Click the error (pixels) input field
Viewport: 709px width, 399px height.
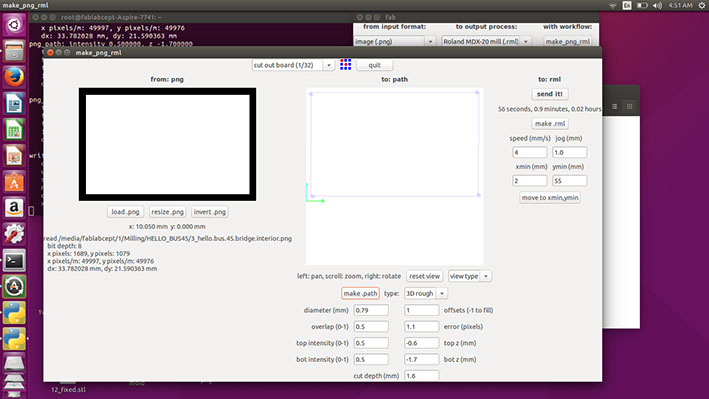pyautogui.click(x=421, y=327)
